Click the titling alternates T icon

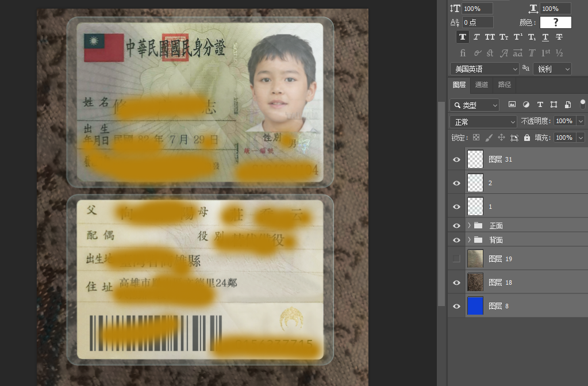pos(532,53)
